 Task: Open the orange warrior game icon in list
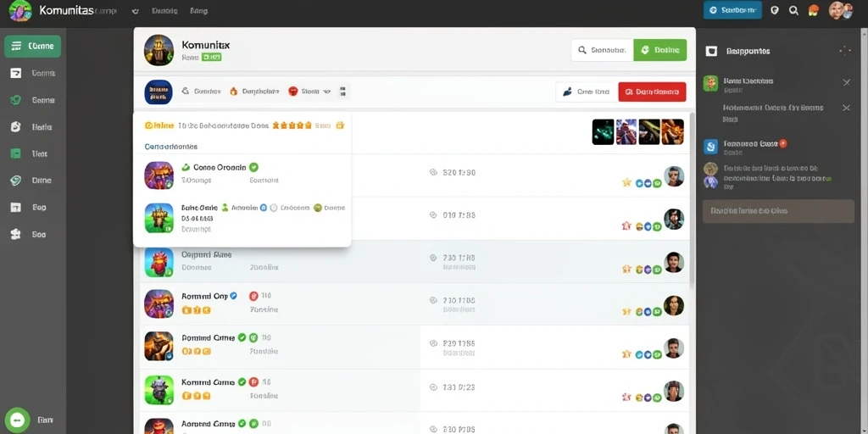pos(159,346)
